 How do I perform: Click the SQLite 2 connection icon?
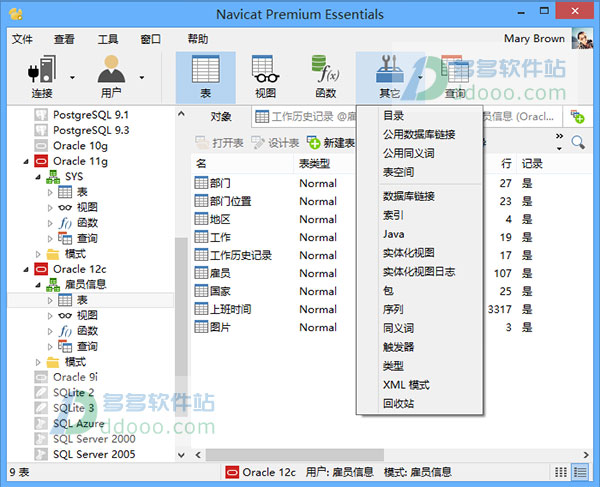click(41, 393)
